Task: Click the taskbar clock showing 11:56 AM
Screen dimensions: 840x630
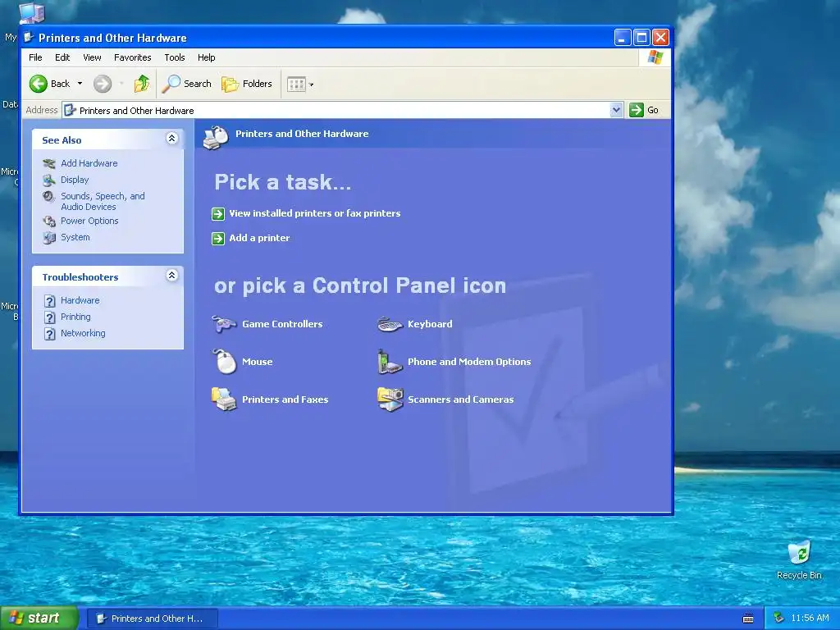Action: pos(810,618)
